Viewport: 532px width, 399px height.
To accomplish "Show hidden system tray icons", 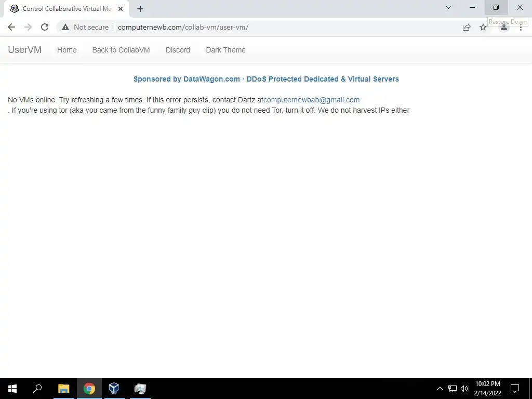I will pyautogui.click(x=440, y=389).
